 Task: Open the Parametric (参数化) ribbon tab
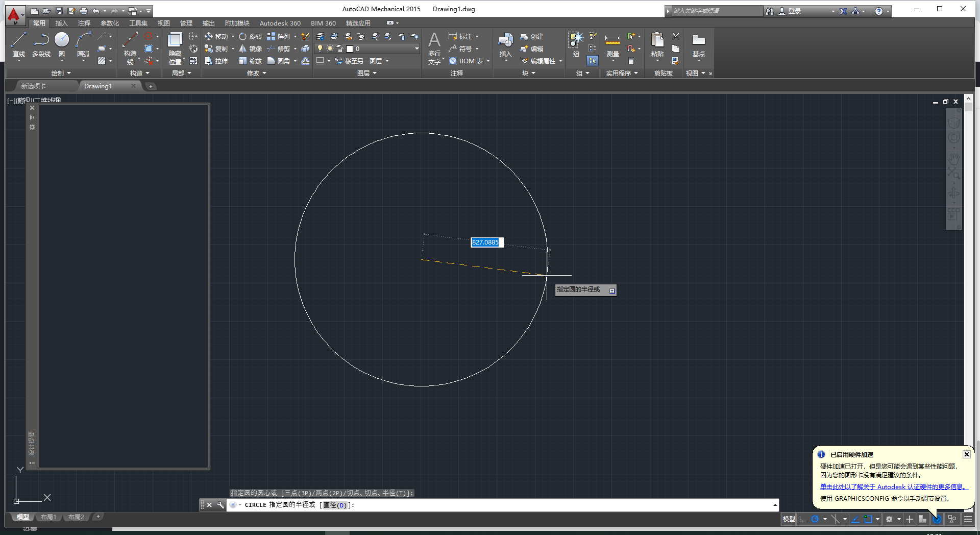(x=109, y=23)
